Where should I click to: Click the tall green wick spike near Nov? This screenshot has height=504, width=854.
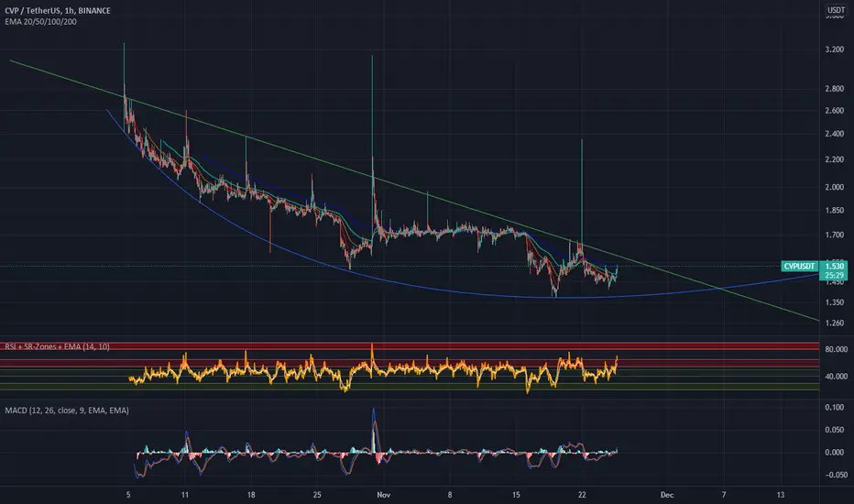[373, 109]
